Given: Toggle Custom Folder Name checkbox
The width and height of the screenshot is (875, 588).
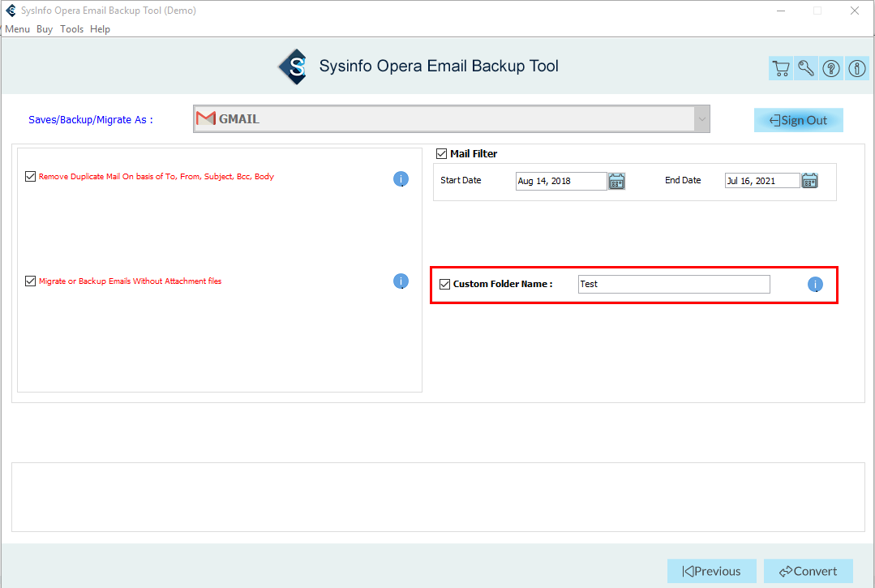Looking at the screenshot, I should coord(444,284).
